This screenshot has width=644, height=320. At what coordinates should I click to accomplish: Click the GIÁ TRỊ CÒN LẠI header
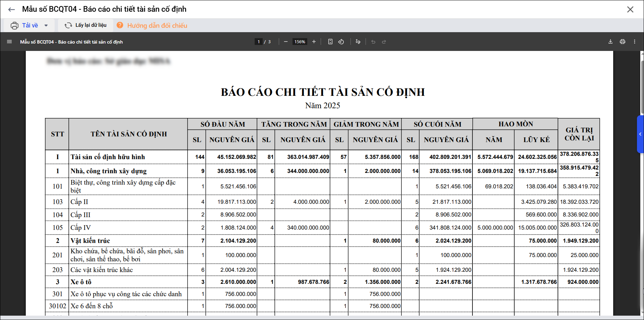[579, 134]
